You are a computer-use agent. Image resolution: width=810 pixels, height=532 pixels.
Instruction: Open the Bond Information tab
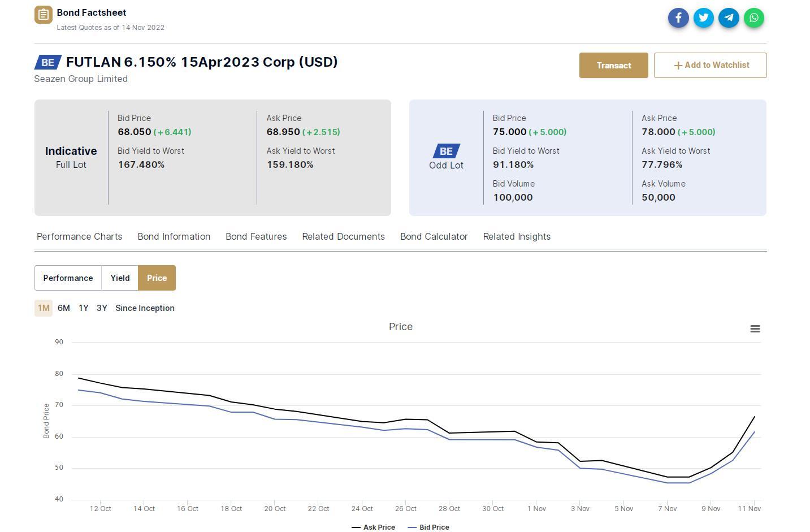(x=174, y=237)
